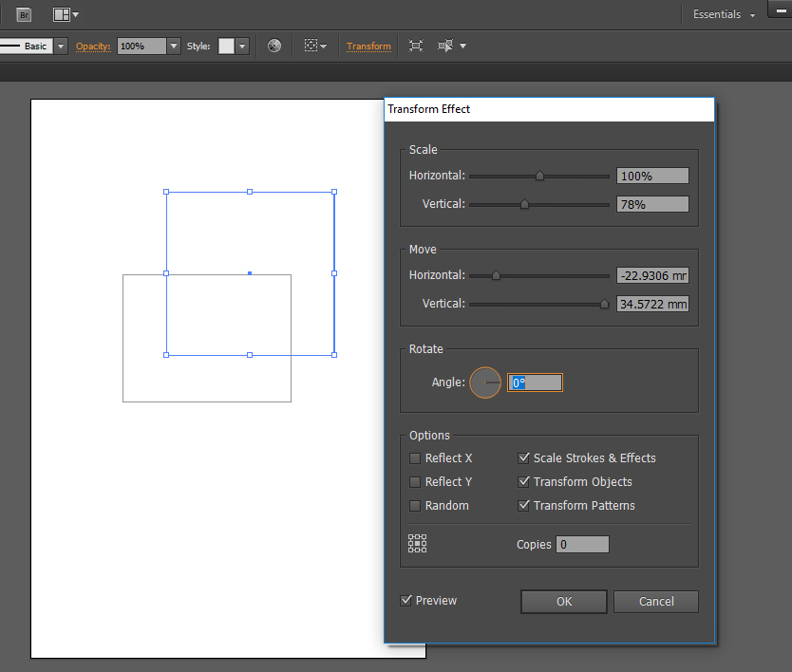
Task: Click the Copies input field
Action: pyautogui.click(x=582, y=544)
